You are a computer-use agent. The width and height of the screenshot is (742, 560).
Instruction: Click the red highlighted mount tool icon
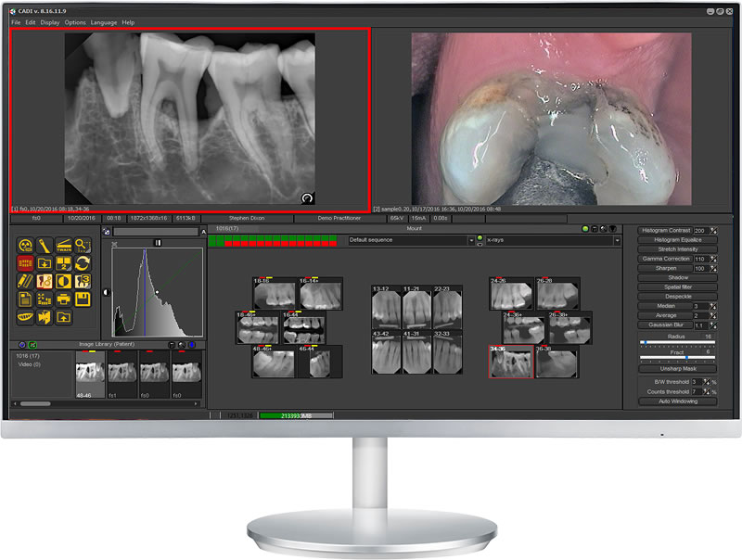coord(26,263)
